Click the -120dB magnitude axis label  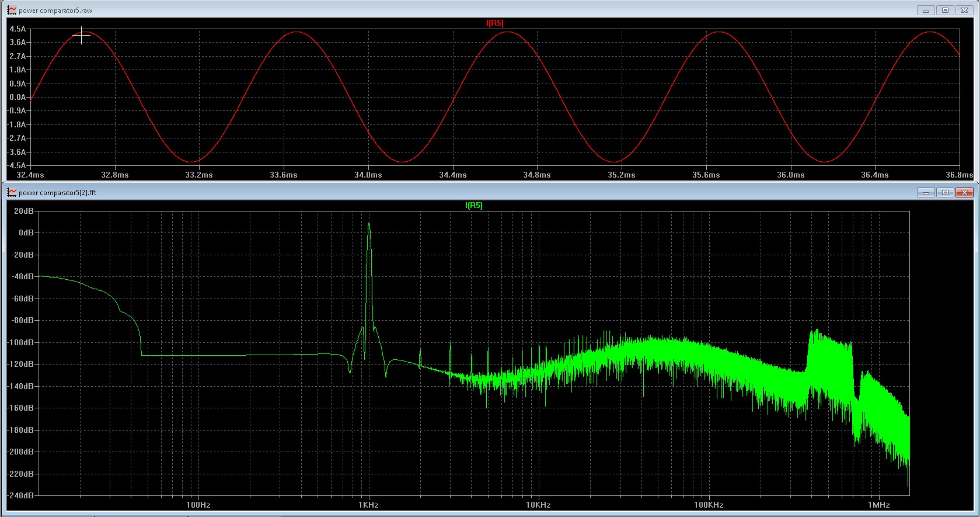(x=20, y=364)
